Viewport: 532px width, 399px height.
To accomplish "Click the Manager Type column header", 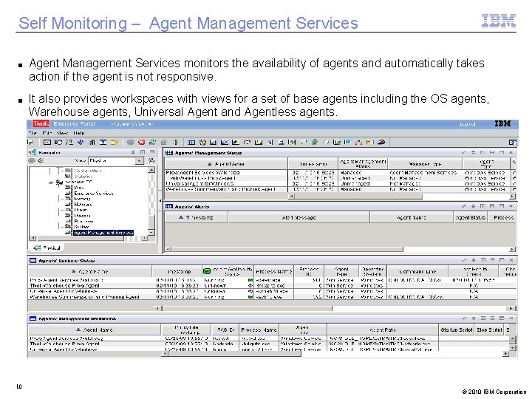I will (x=425, y=164).
